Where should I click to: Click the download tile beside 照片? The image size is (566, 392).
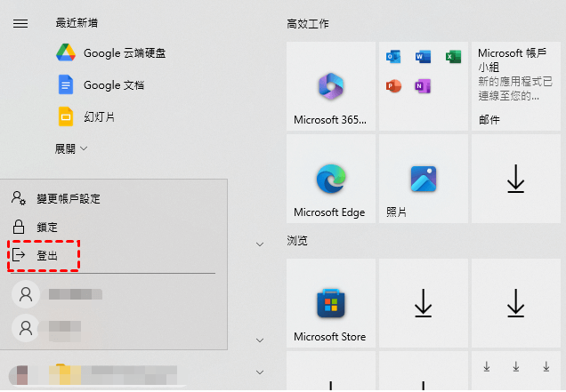(x=516, y=179)
